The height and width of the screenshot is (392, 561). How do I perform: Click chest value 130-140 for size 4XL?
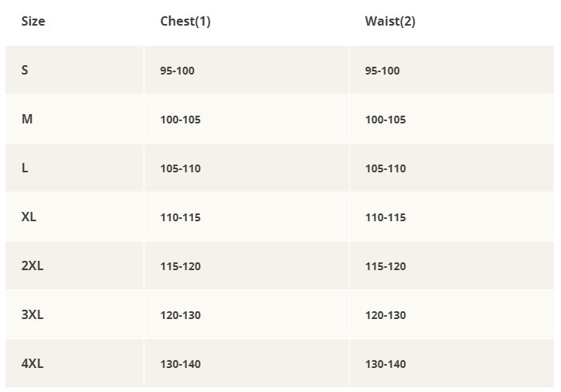click(x=181, y=364)
